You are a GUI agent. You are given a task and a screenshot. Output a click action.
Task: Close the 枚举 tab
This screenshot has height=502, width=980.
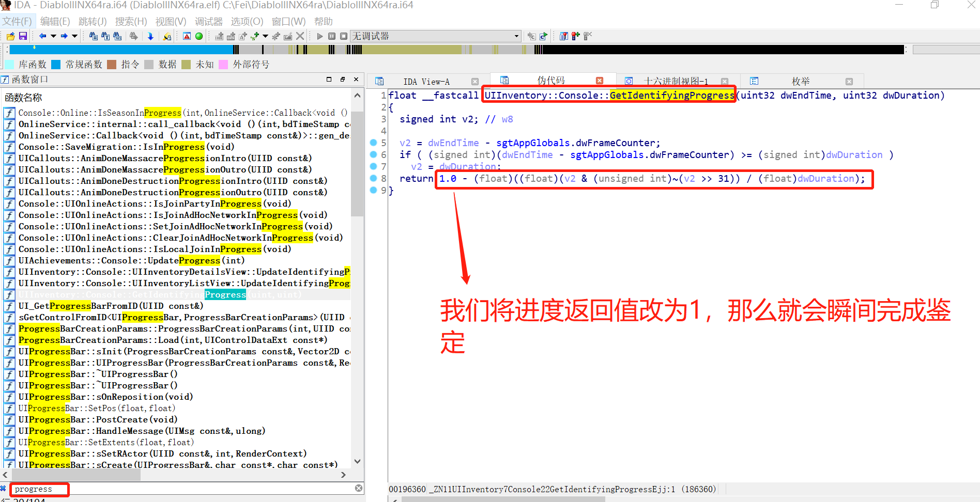849,82
